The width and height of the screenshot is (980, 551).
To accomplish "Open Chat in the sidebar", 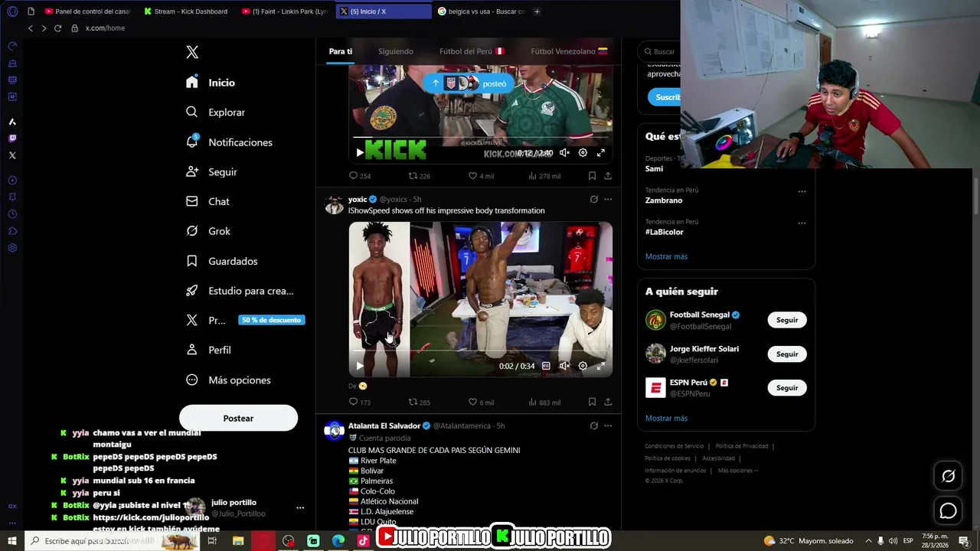I will 208,201.
